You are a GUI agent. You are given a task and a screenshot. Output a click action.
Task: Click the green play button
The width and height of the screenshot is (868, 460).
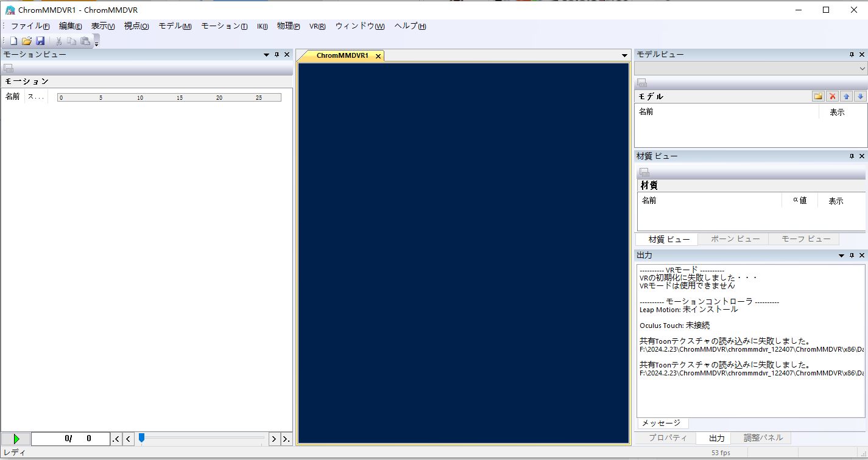pyautogui.click(x=16, y=439)
